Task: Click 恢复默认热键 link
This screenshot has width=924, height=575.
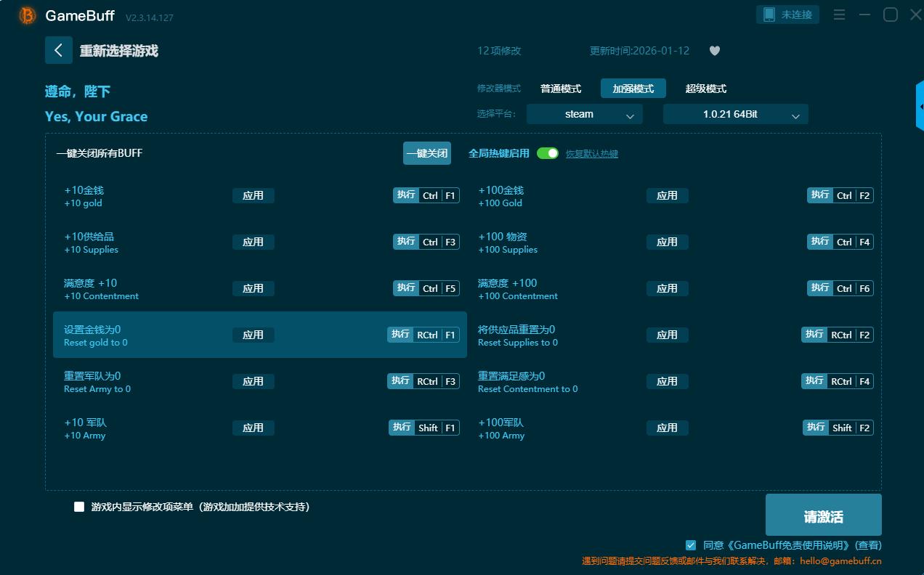Action: pyautogui.click(x=592, y=154)
